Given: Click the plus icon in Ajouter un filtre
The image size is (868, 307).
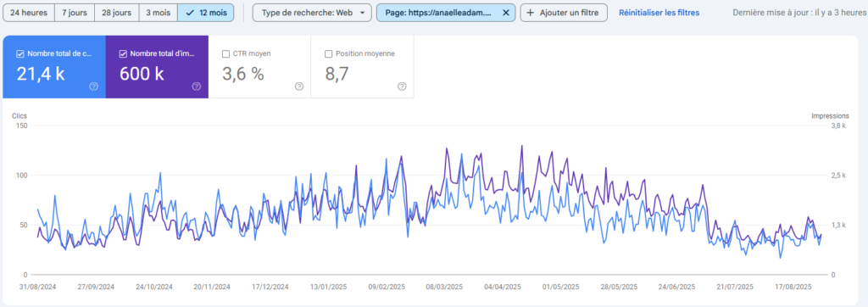Looking at the screenshot, I should pos(531,13).
